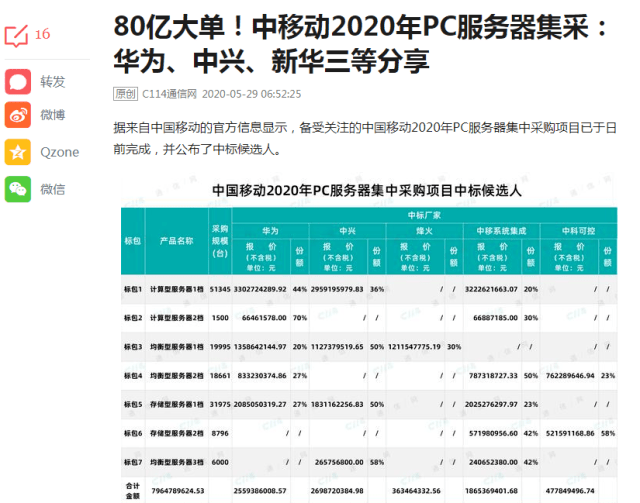Click the Qzone share label
Viewport: 640px width, 503px height.
pyautogui.click(x=60, y=152)
